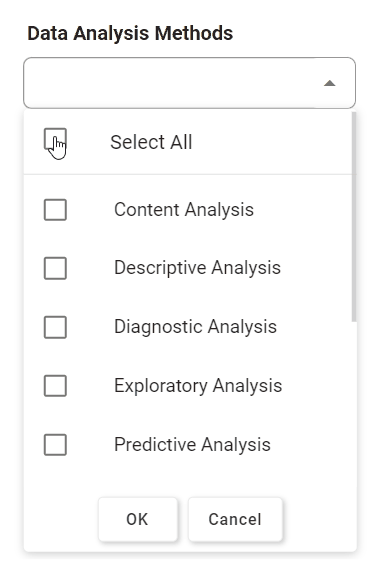Dismiss the list with Cancel
The image size is (377, 564).
coord(235,519)
